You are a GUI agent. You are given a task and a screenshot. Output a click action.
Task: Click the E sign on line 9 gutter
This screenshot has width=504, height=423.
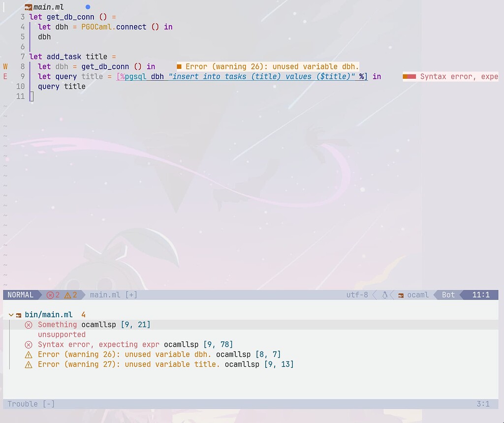(x=4, y=76)
